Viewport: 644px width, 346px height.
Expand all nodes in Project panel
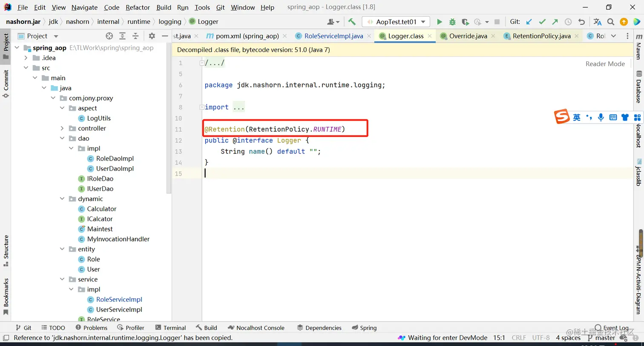(123, 36)
